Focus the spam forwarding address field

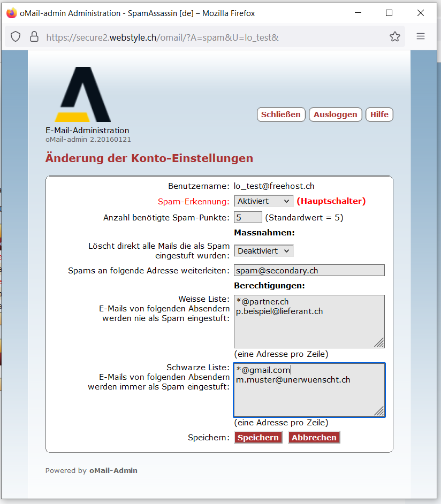tap(309, 271)
